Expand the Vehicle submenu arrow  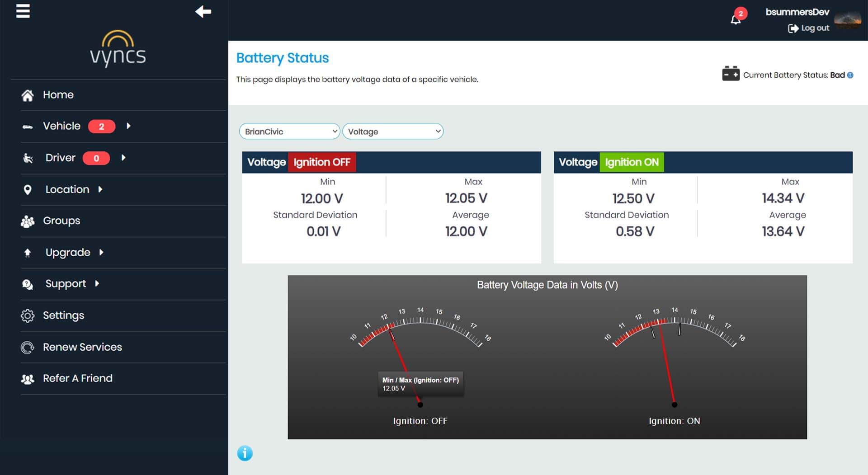(128, 126)
